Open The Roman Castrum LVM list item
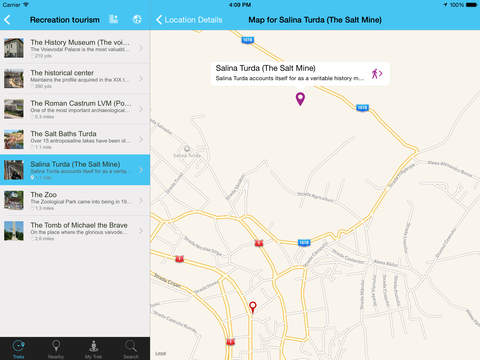 pyautogui.click(x=75, y=109)
